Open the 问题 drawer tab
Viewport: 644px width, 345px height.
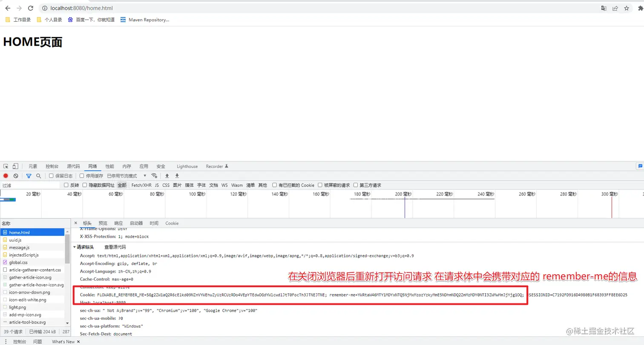pos(37,342)
